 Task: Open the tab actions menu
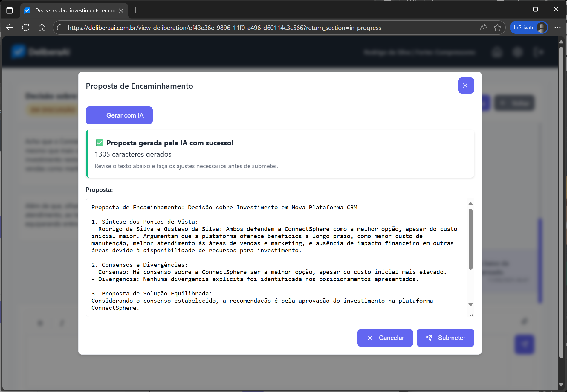10,10
